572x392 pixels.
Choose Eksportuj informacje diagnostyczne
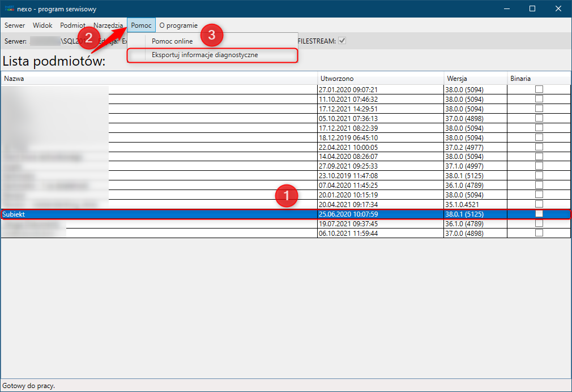tap(205, 55)
